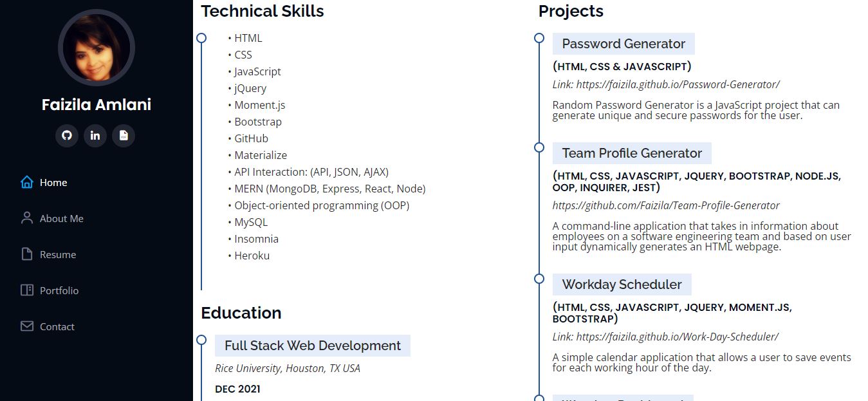Screen dimensions: 868x401
Task: Click the (HTML, CSS & JAVASCRIPT) tech line
Action: point(622,66)
